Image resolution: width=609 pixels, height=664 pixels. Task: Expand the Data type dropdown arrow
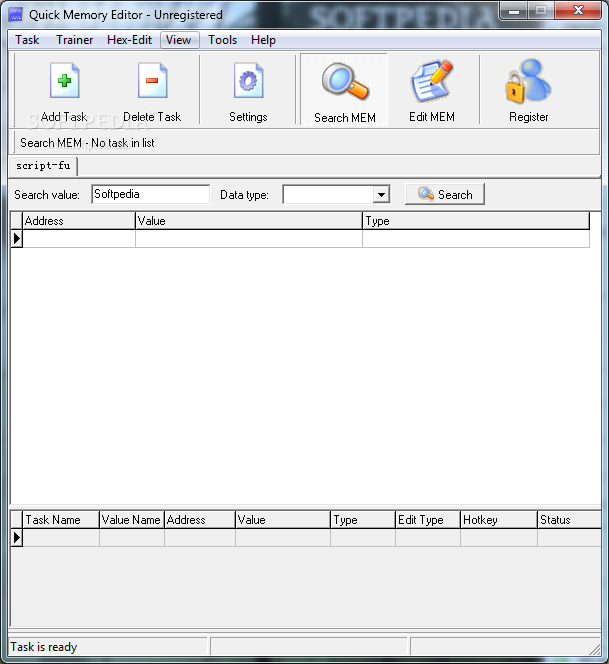tap(381, 195)
